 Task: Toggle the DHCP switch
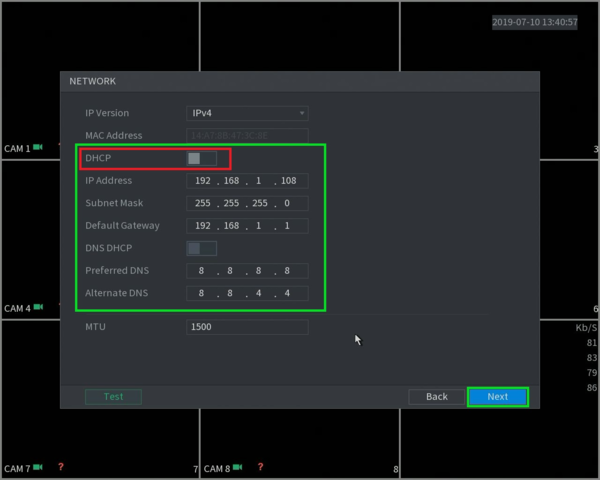(202, 158)
